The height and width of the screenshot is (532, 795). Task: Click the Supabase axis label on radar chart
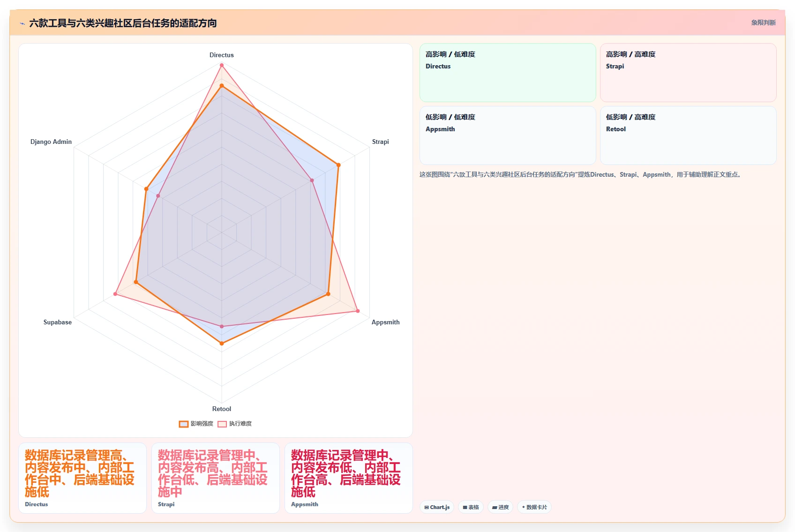(x=58, y=322)
